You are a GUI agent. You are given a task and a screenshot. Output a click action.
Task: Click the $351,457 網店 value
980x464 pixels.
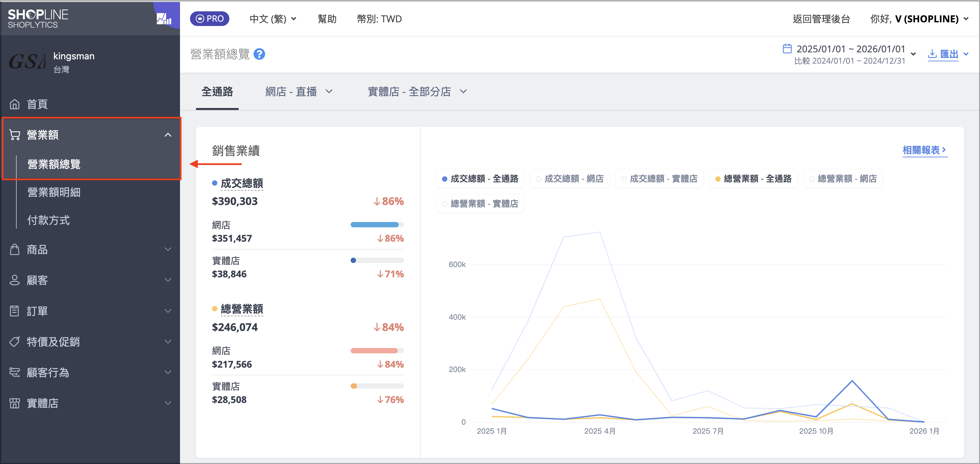coord(232,238)
